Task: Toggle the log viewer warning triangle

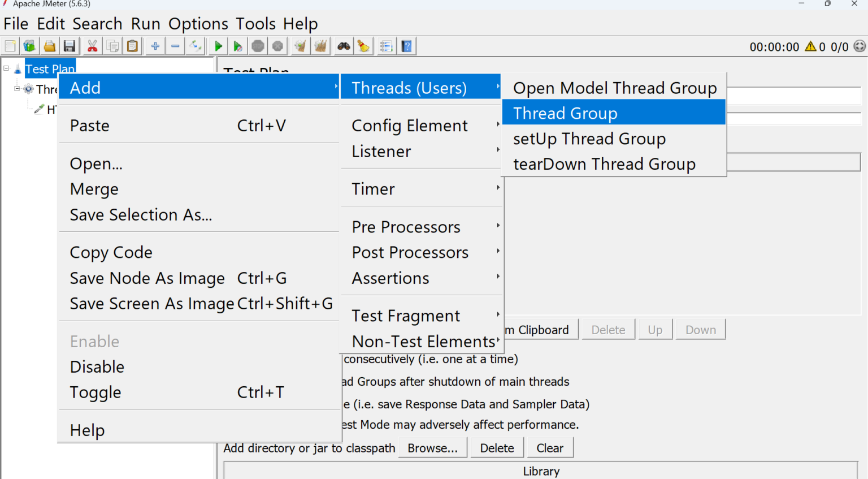Action: point(810,47)
